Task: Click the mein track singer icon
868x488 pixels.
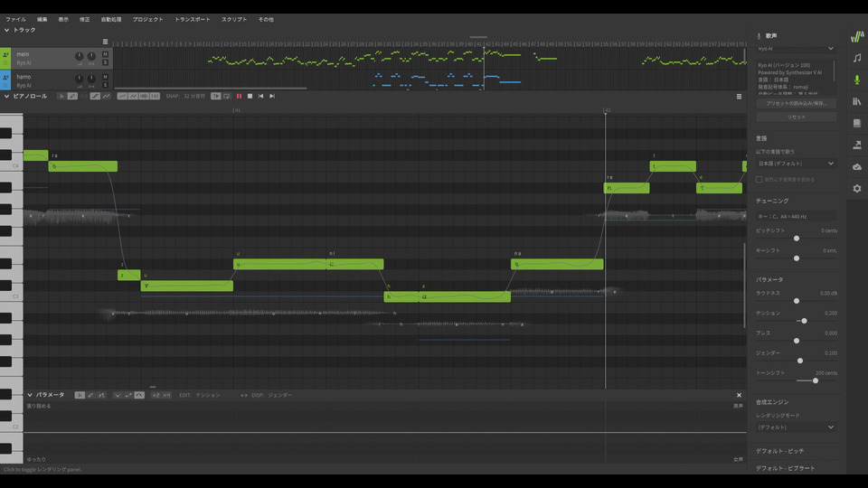Action: (x=5, y=55)
